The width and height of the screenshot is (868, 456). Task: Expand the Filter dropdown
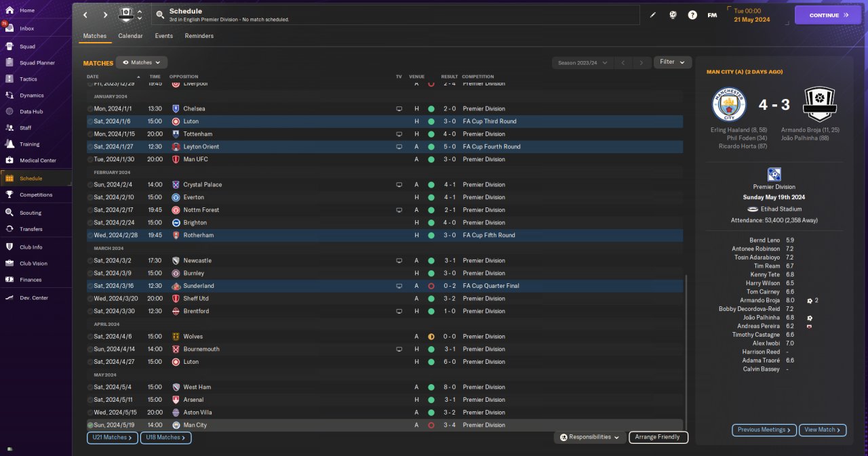pos(673,62)
